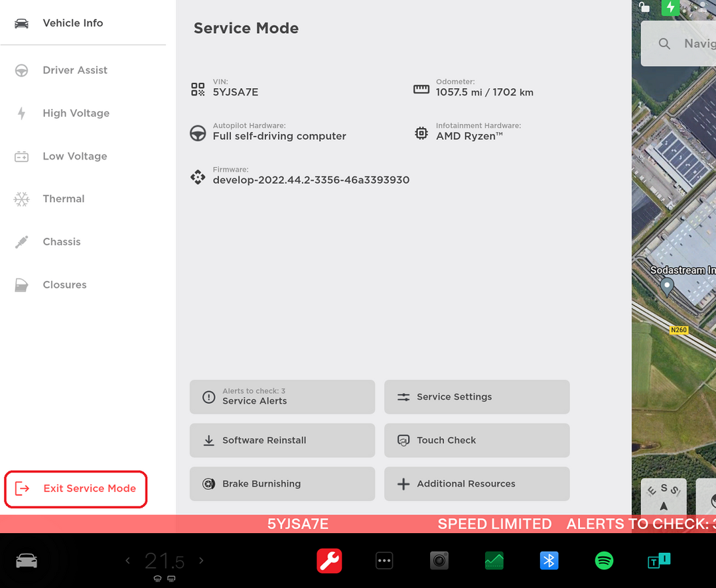Open the Bluetooth settings icon
716x588 pixels.
[x=549, y=561]
